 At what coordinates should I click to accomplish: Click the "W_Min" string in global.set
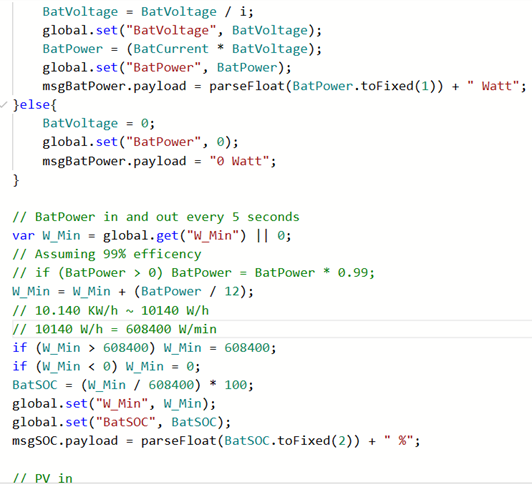pos(122,404)
